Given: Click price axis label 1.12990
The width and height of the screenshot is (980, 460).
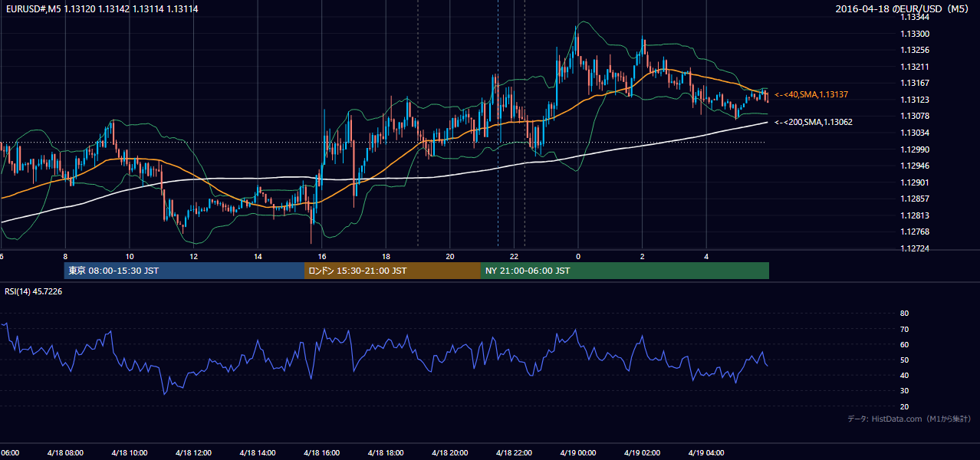Looking at the screenshot, I should tap(915, 149).
